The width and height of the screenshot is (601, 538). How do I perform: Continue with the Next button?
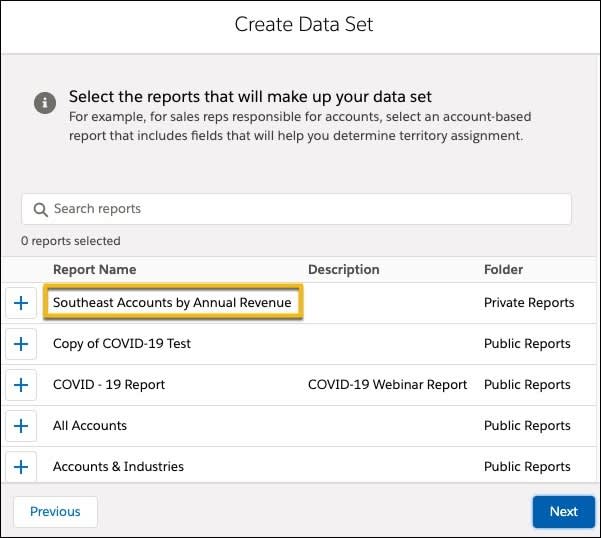point(563,512)
